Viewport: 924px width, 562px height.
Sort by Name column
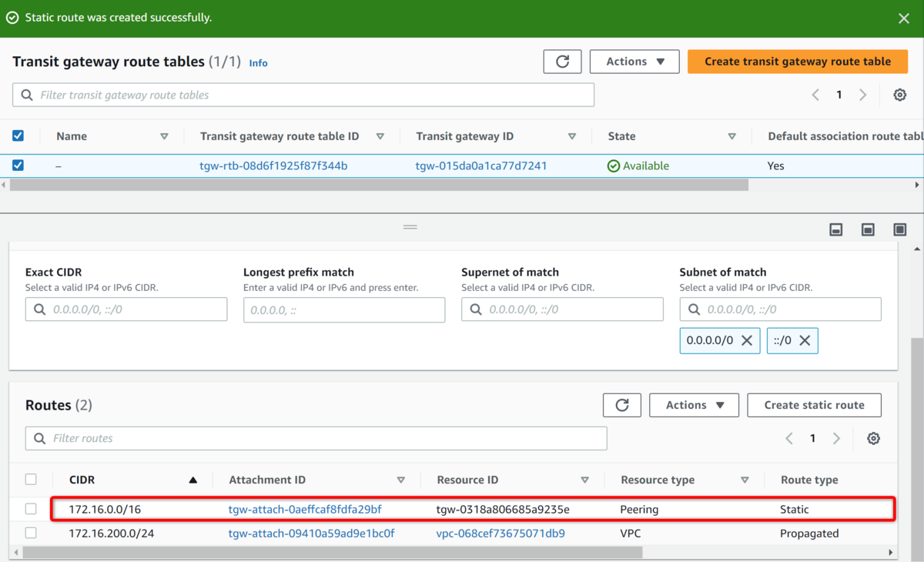pyautogui.click(x=164, y=136)
